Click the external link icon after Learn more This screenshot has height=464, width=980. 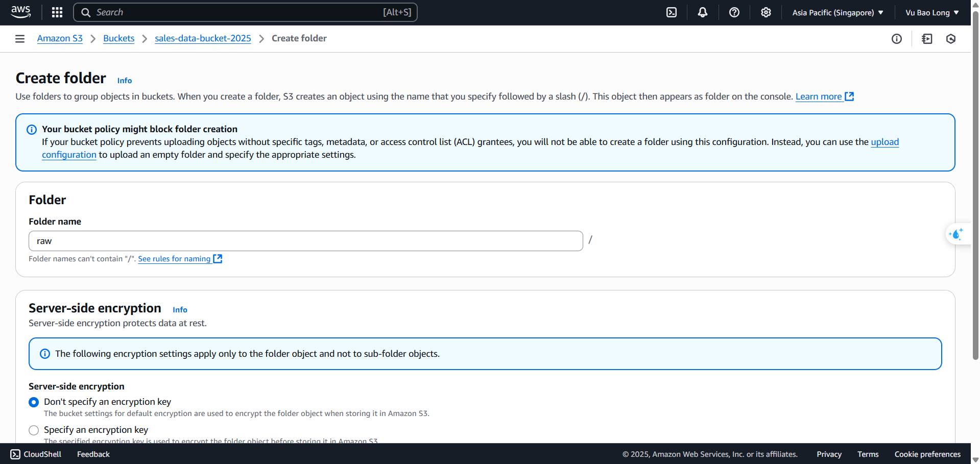849,96
